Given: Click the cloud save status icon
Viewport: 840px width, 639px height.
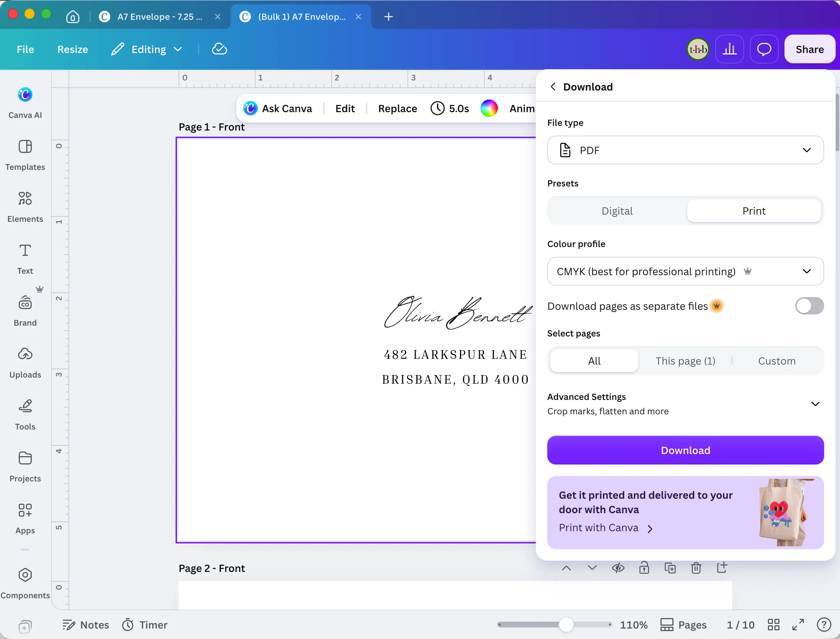Looking at the screenshot, I should click(x=220, y=49).
